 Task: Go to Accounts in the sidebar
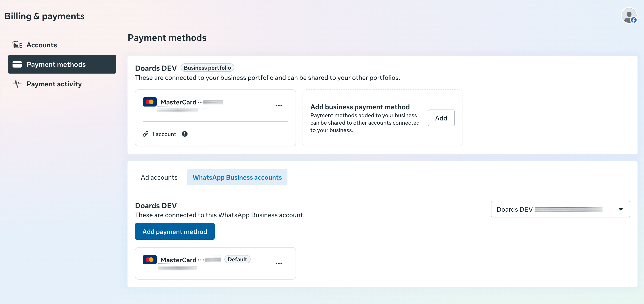[x=41, y=45]
